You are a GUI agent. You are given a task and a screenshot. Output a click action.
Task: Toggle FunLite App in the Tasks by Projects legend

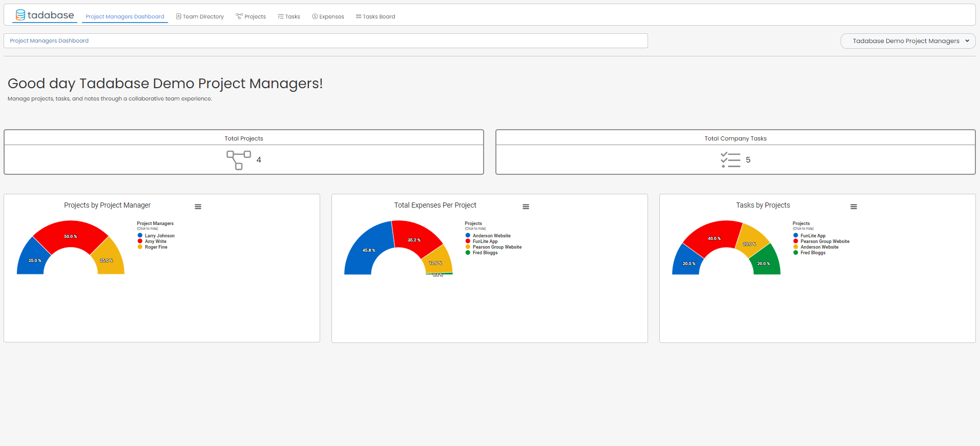point(809,236)
